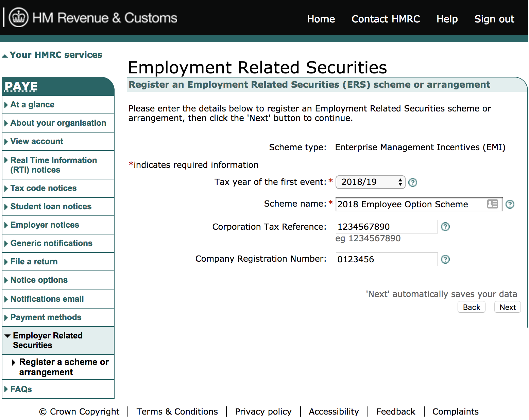
Task: Open help for Tax year of first event
Action: pyautogui.click(x=412, y=182)
